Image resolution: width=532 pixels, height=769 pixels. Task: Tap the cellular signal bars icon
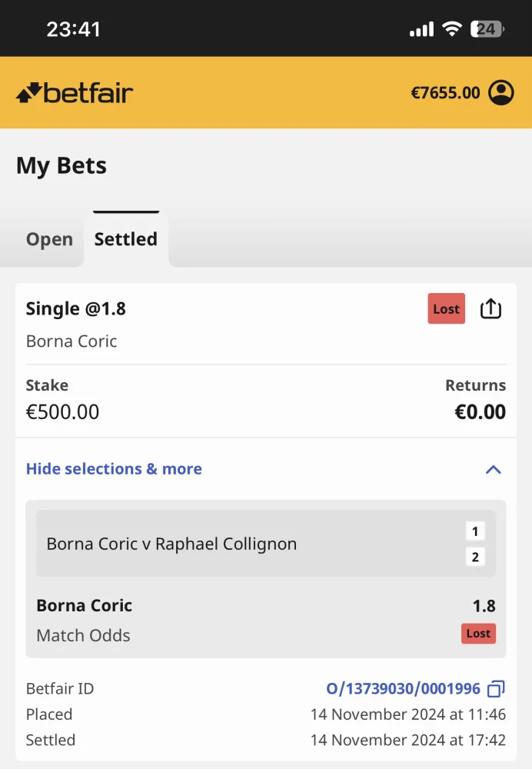(x=421, y=29)
